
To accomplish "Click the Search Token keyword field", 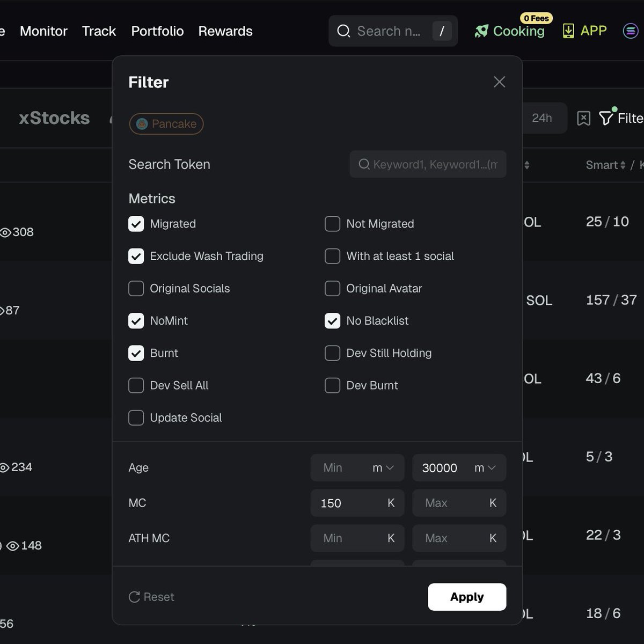I will click(428, 164).
